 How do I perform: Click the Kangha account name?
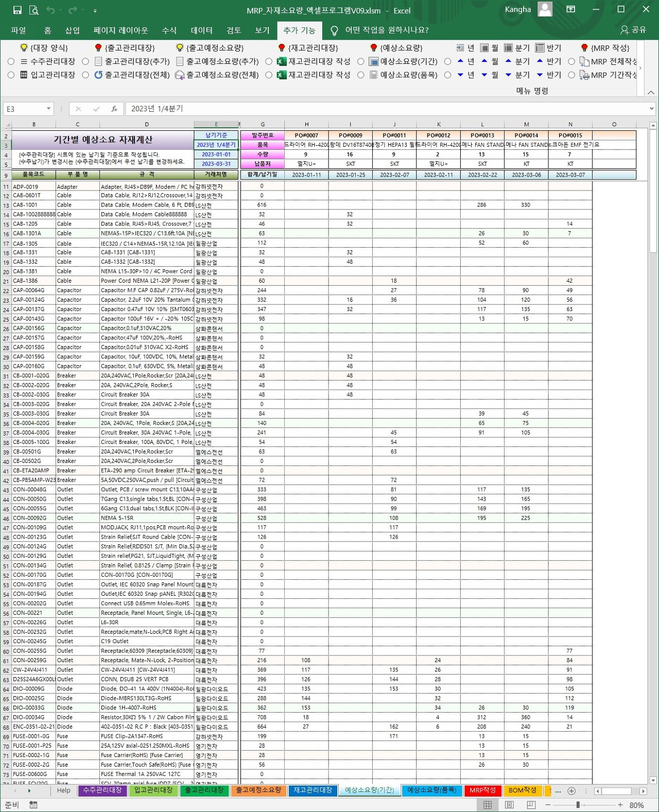pyautogui.click(x=517, y=9)
